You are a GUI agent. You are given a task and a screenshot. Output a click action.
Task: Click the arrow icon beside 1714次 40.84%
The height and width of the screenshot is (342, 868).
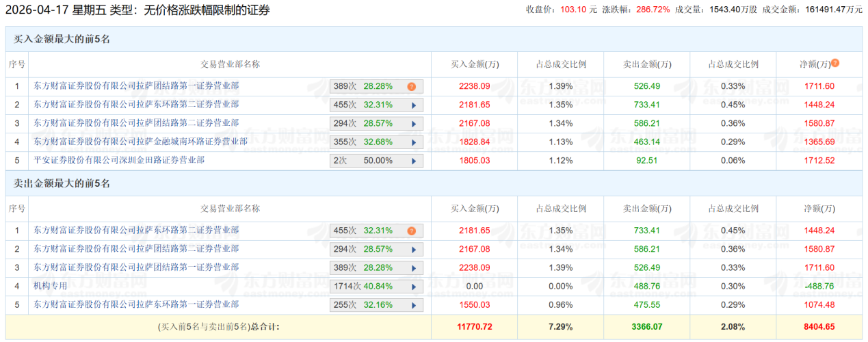tap(413, 287)
